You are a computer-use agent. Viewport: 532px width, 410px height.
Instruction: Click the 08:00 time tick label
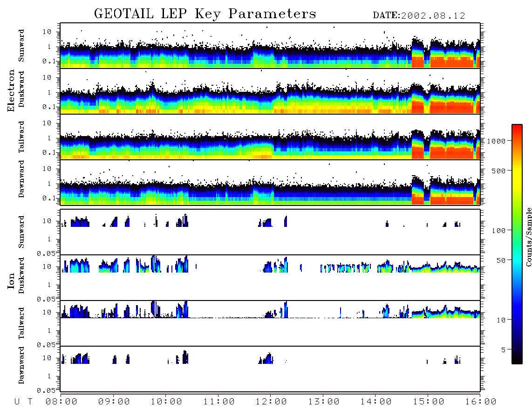[x=61, y=402]
